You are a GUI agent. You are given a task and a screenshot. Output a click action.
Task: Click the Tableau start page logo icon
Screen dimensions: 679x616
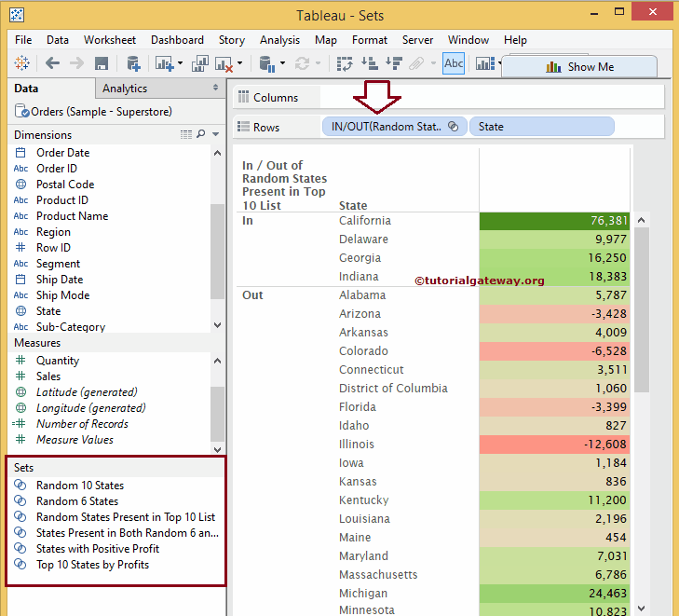20,63
